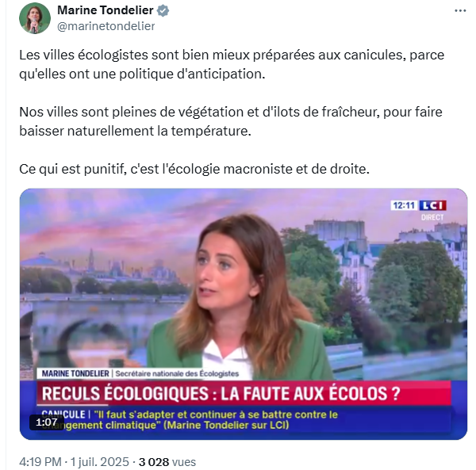The image size is (476, 470).
Task: Open the 4:19 PM timestamp link
Action: [x=40, y=462]
